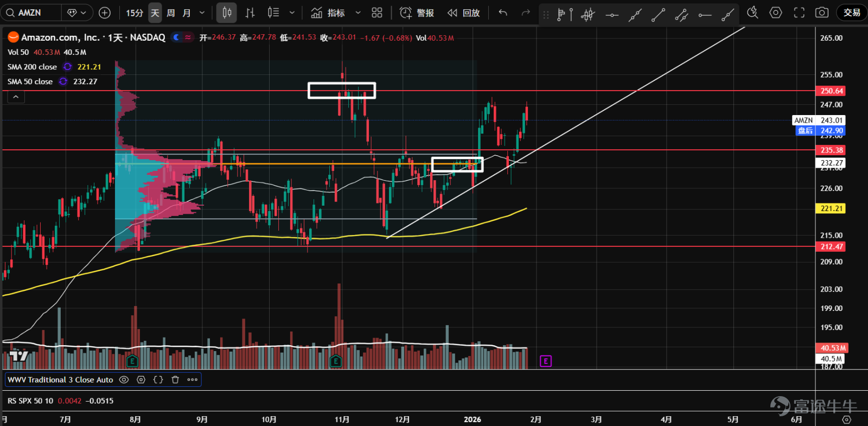Expand the chart type dropdown arrow
Viewport: 868px width, 426px height.
click(292, 12)
